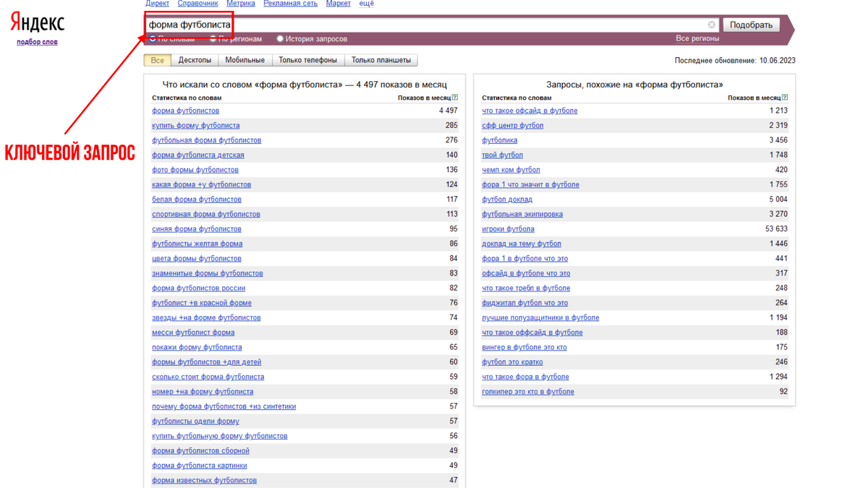Switch to the 'Только планшеты' tab
The image size is (868, 488).
(381, 60)
